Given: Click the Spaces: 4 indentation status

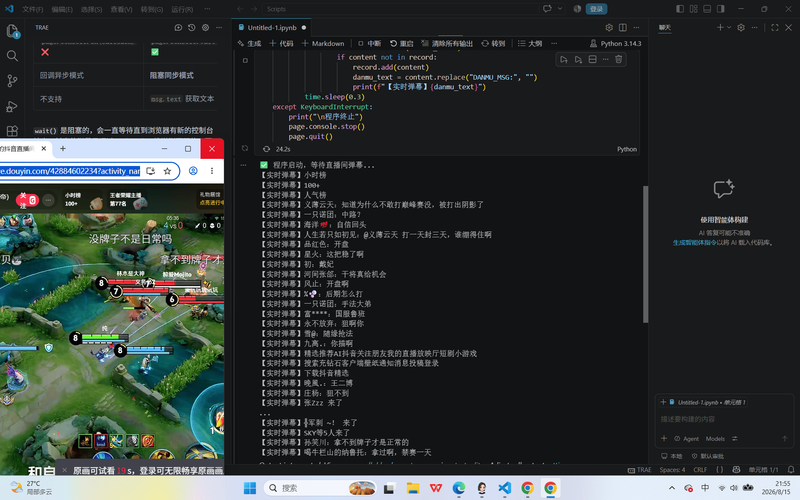Looking at the screenshot, I should (672, 469).
